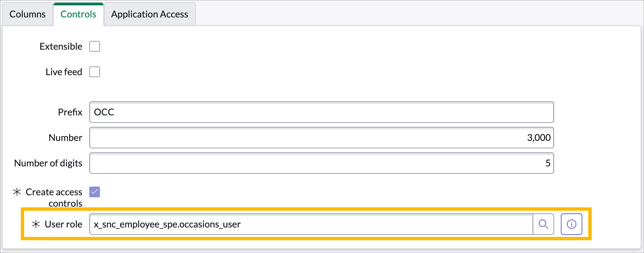Screen dimensions: 644x253
Task: Click the Create access controls label
Action: [x=54, y=198]
